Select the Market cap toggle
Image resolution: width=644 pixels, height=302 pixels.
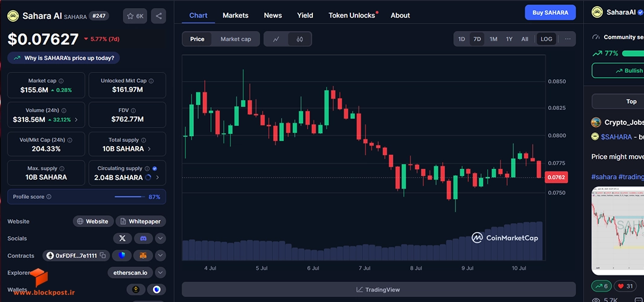coord(236,39)
